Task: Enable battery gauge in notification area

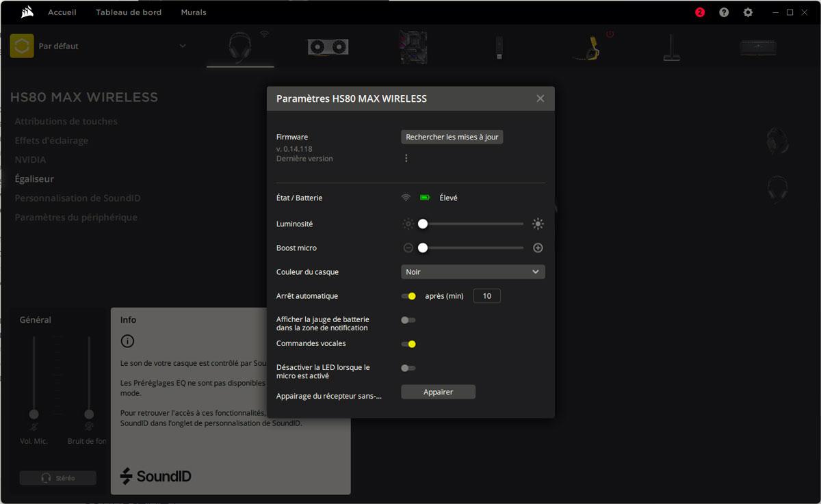Action: [x=408, y=320]
